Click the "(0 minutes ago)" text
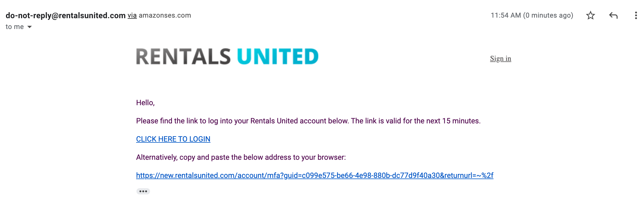Viewport: 644px width, 199px height. click(548, 15)
